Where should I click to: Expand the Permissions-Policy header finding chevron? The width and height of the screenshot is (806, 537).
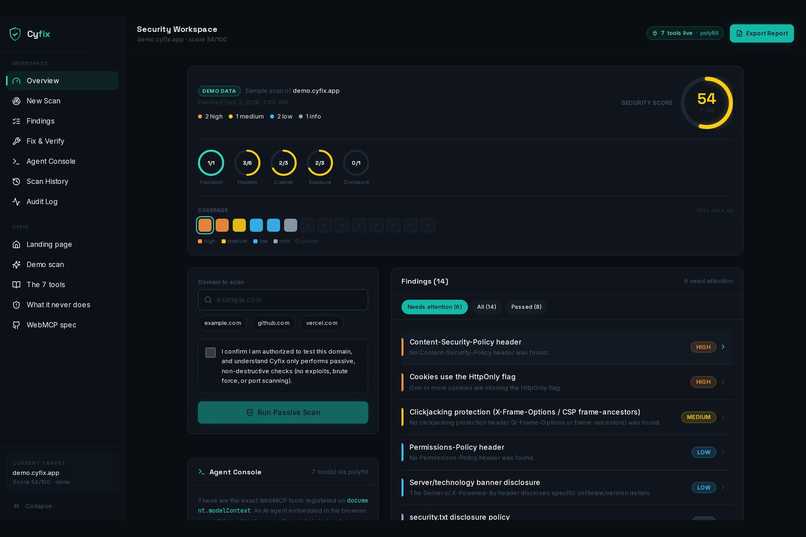[x=723, y=452]
